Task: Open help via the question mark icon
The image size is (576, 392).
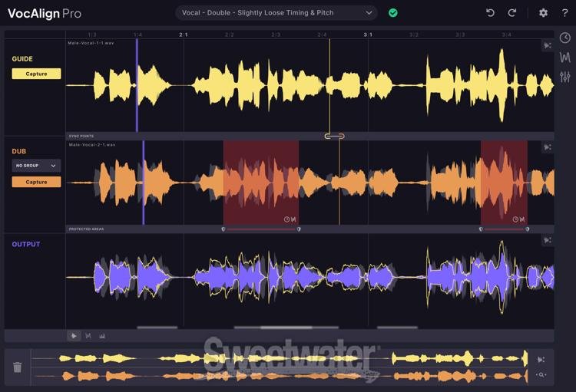Action: [x=565, y=13]
